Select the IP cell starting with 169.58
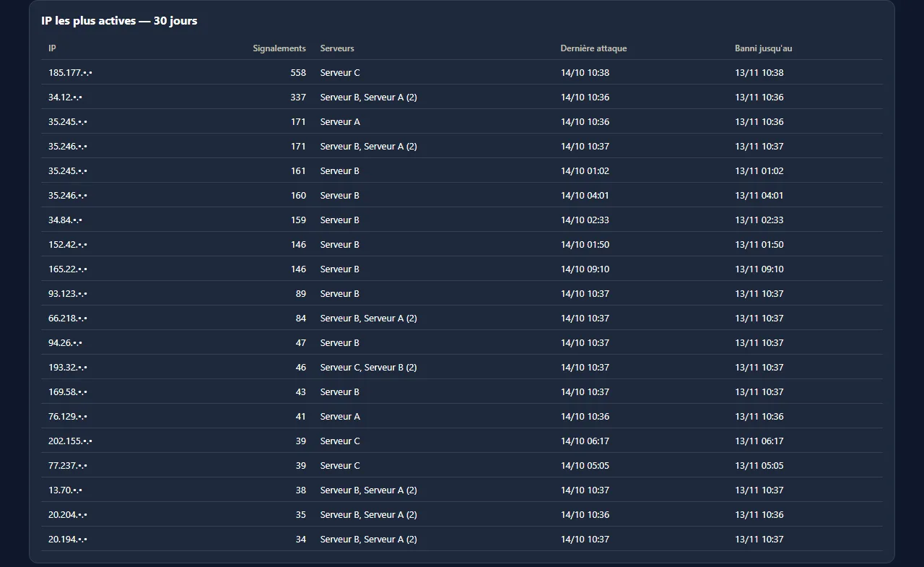The width and height of the screenshot is (924, 567). [68, 392]
